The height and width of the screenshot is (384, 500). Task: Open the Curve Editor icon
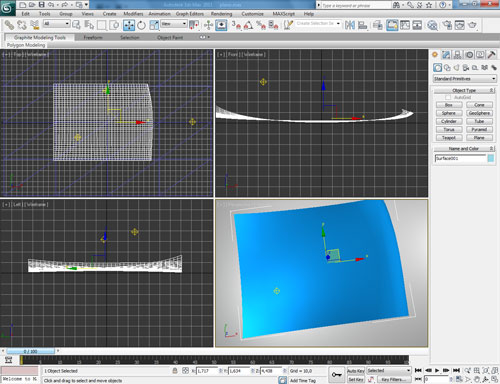pos(405,25)
